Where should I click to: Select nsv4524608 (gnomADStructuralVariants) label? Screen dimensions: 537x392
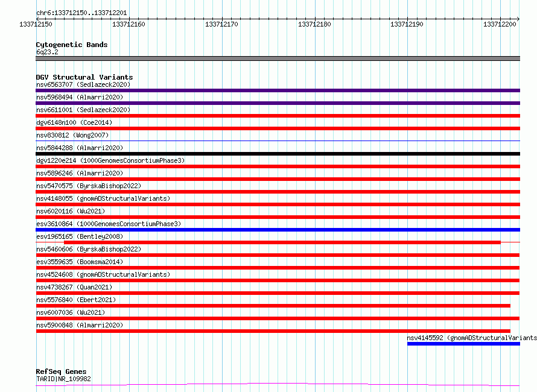(103, 274)
